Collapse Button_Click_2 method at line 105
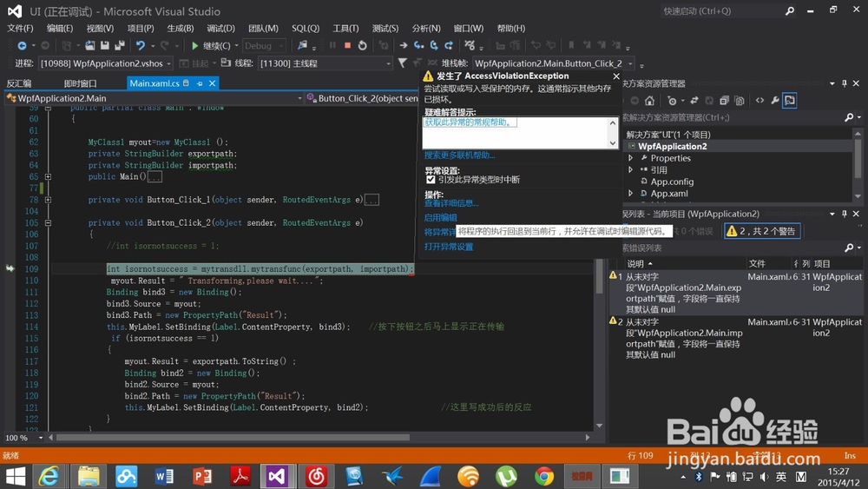 (x=48, y=222)
